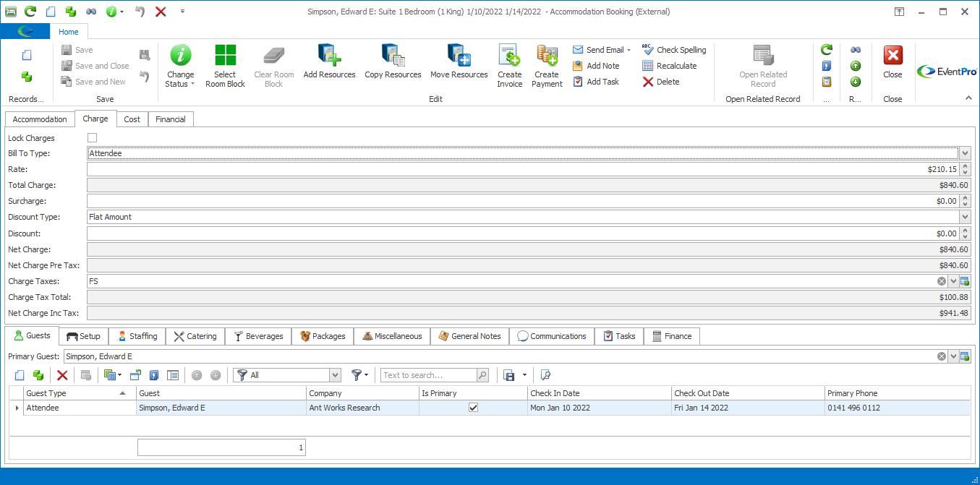Open the Send Email dropdown arrow
Image resolution: width=980 pixels, height=485 pixels.
[629, 50]
